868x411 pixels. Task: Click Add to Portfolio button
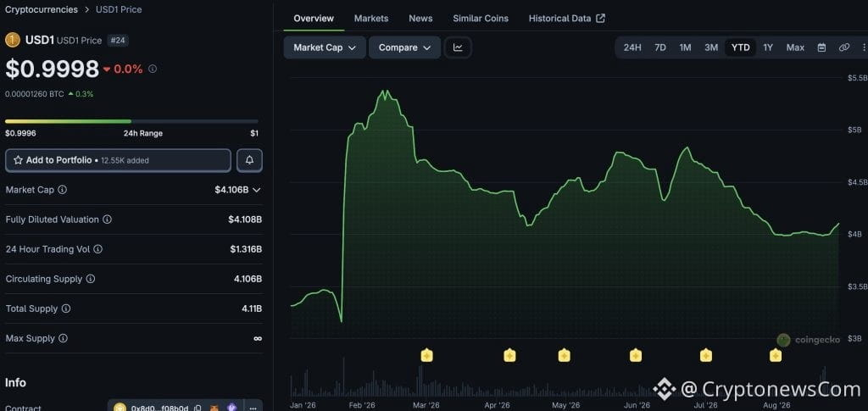118,160
